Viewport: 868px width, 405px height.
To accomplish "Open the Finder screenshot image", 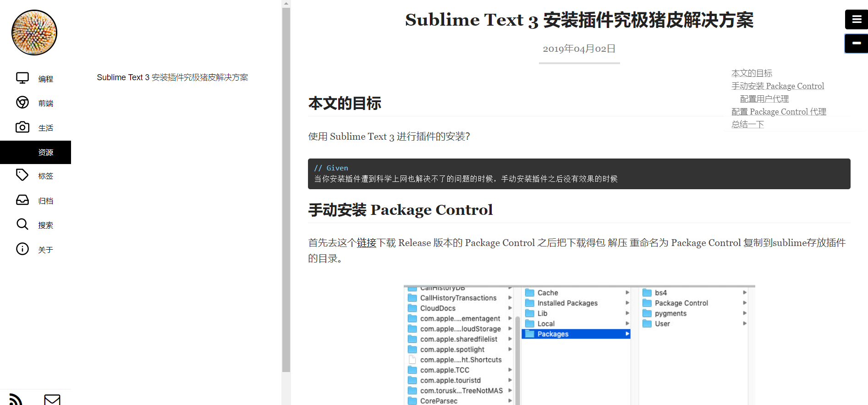I will coord(579,345).
